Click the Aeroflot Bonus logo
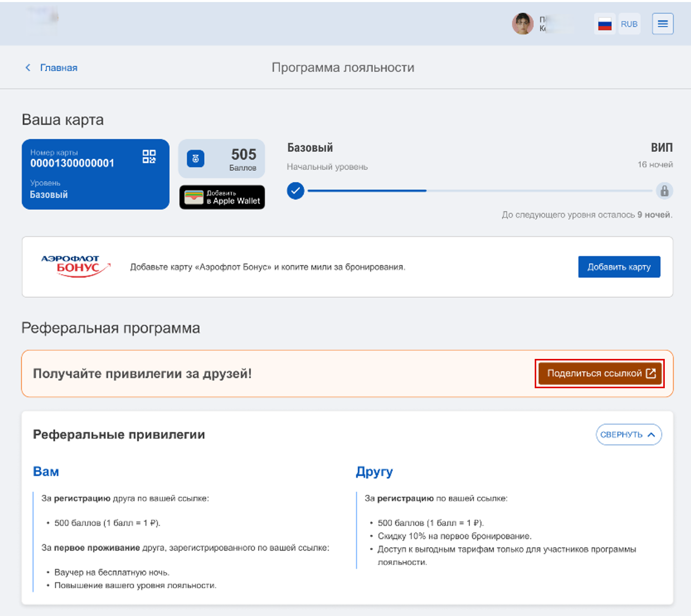 click(76, 266)
